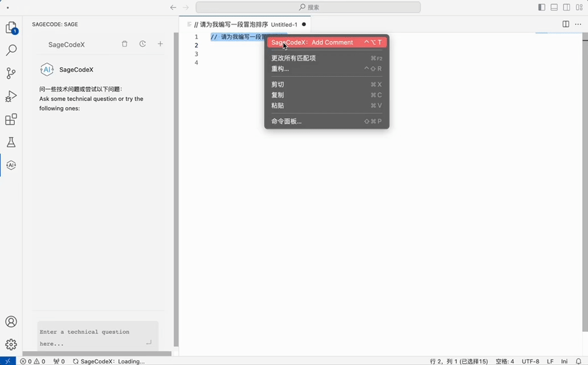This screenshot has width=588, height=365.
Task: Open the remote window indicator
Action: pos(8,361)
